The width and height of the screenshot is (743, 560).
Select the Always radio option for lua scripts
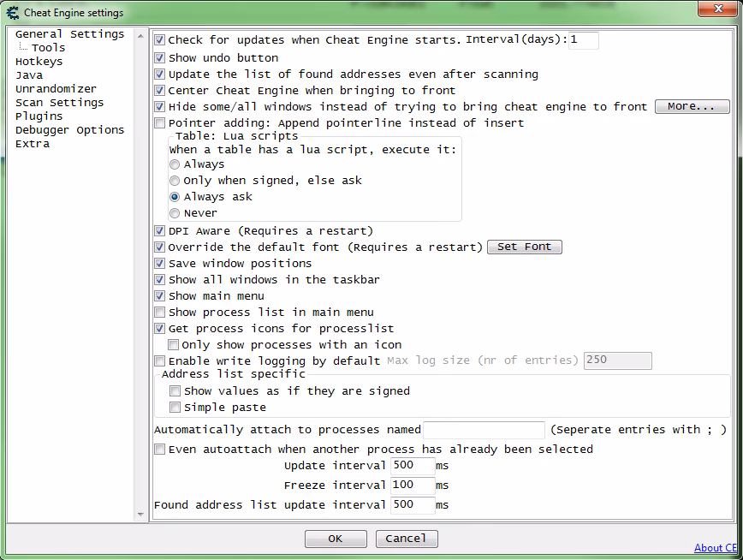(175, 164)
